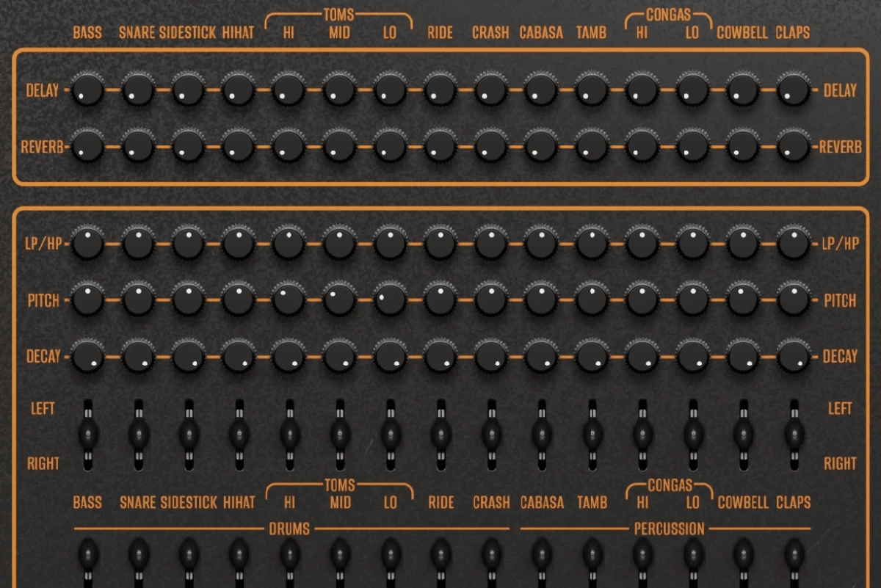881x588 pixels.
Task: Click the Crash Left/Right pan slider
Action: point(490,435)
